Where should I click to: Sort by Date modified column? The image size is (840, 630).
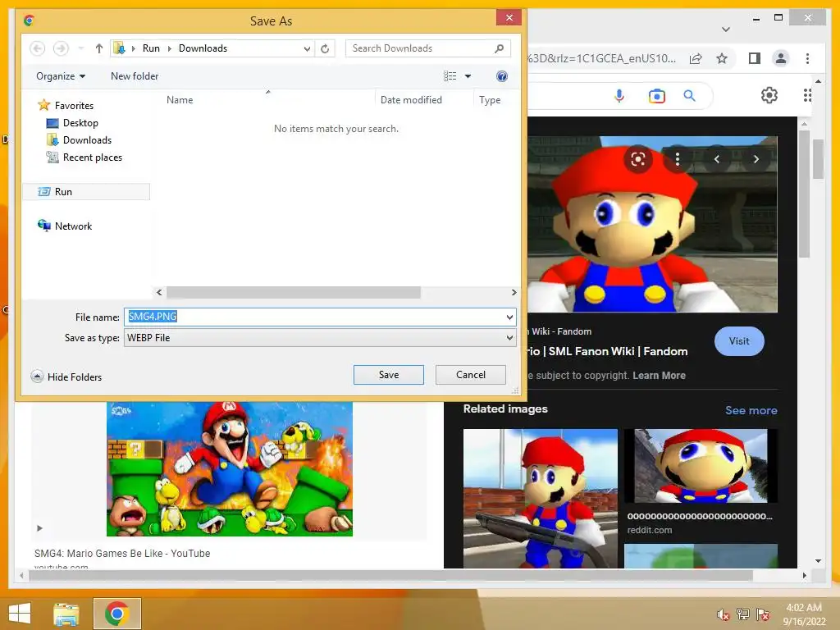click(411, 99)
